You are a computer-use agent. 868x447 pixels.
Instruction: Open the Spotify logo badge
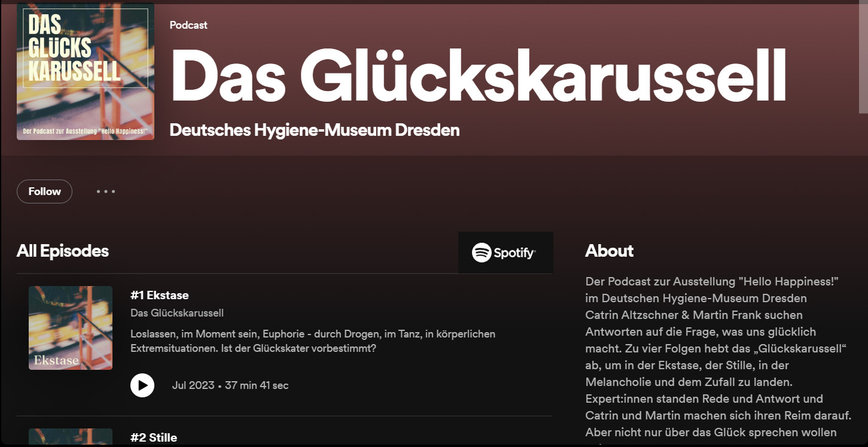[505, 253]
